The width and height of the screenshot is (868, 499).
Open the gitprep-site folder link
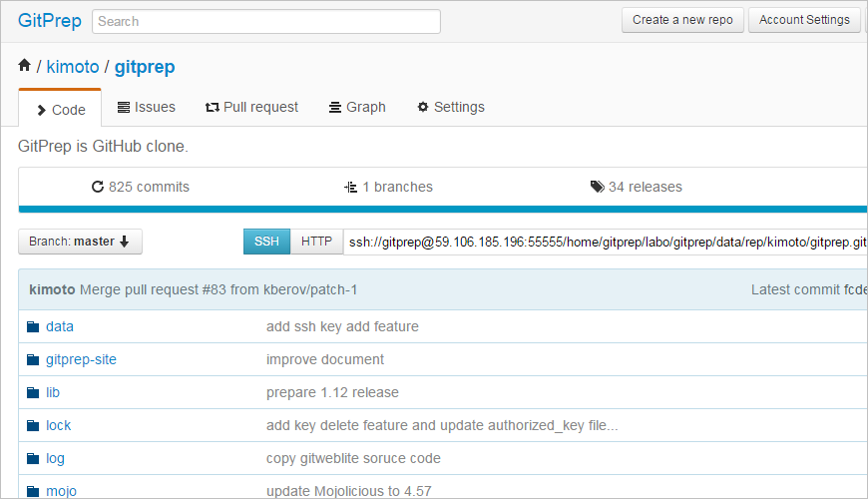click(x=82, y=359)
